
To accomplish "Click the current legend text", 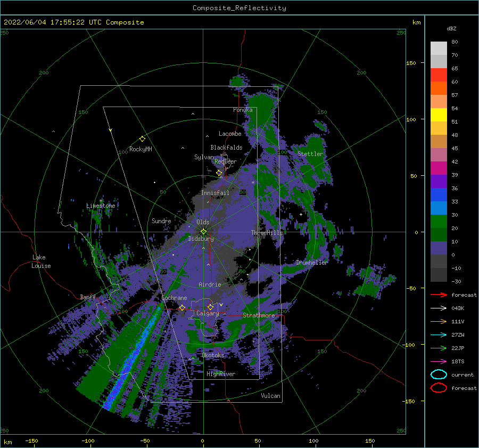I will pyautogui.click(x=463, y=374).
